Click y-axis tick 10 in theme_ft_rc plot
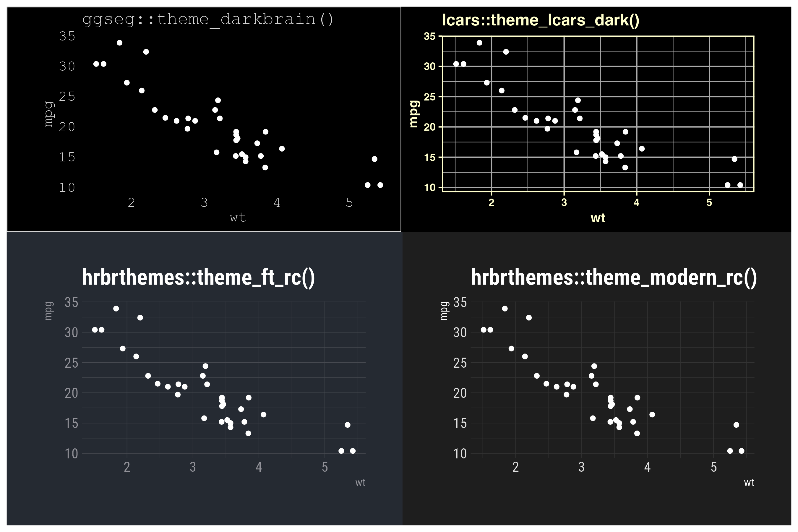 [71, 454]
